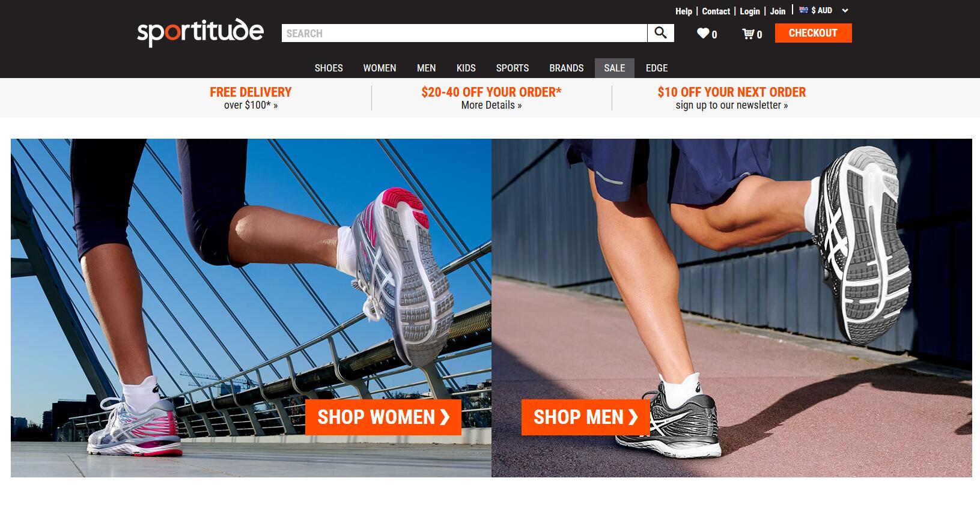Open the Free Delivery over $100 link
Image resolution: width=980 pixels, height=508 pixels.
(x=251, y=98)
